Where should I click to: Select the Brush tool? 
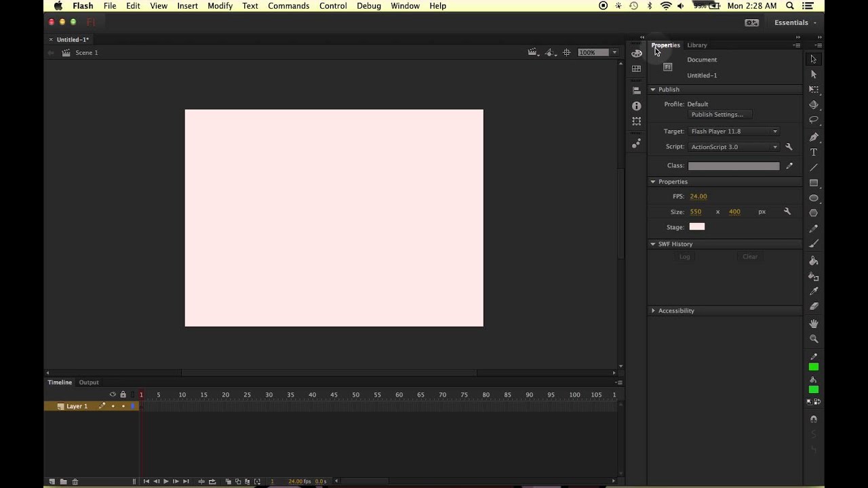[814, 243]
